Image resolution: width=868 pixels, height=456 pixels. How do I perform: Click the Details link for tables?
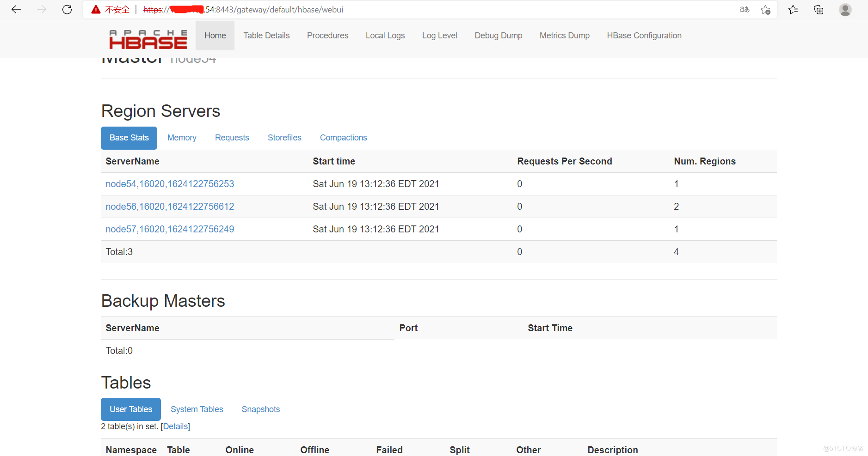click(175, 426)
